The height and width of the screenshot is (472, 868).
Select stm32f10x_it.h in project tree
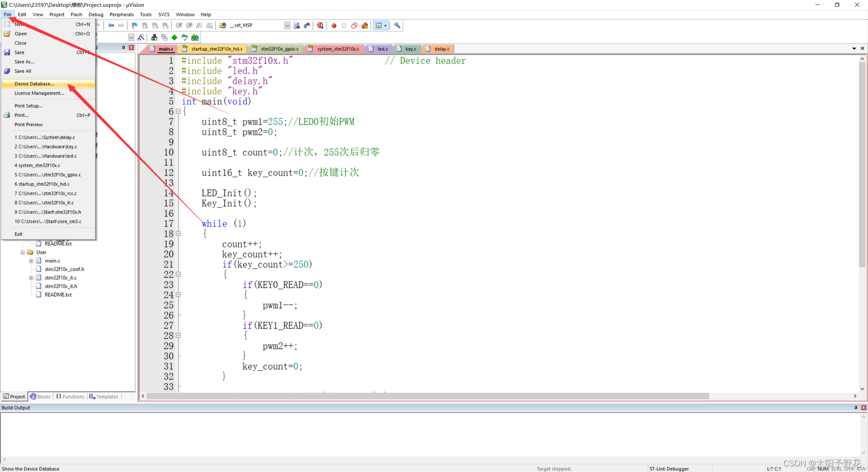[61, 286]
